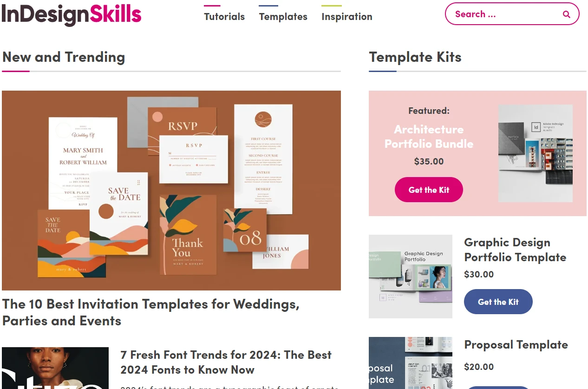
Task: Open the Tutorials menu item
Action: tap(224, 16)
